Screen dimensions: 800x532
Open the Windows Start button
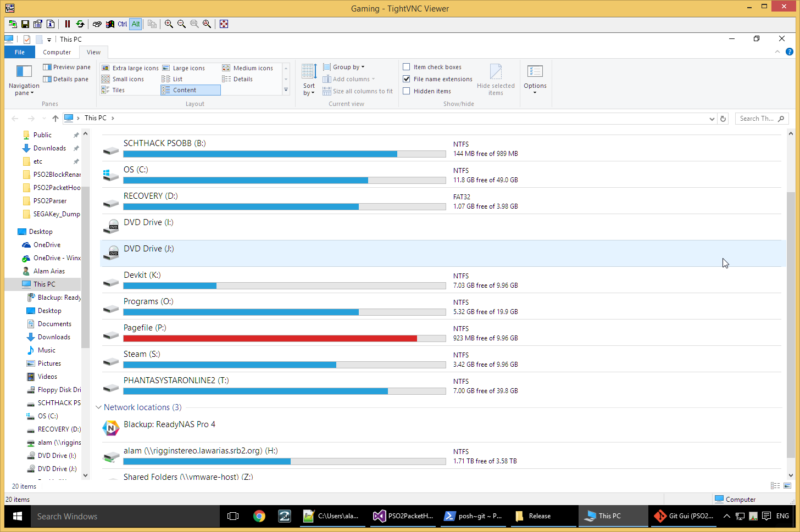coord(18,516)
